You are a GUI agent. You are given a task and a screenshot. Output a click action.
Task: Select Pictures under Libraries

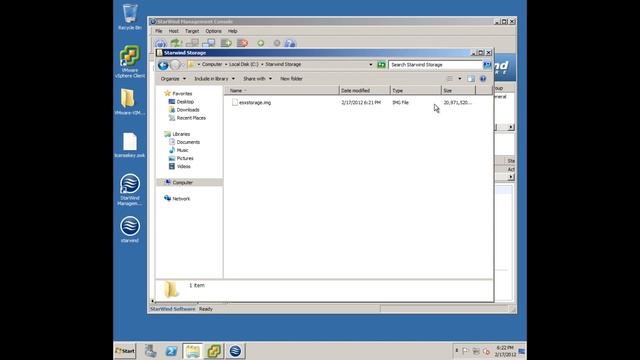(181, 158)
